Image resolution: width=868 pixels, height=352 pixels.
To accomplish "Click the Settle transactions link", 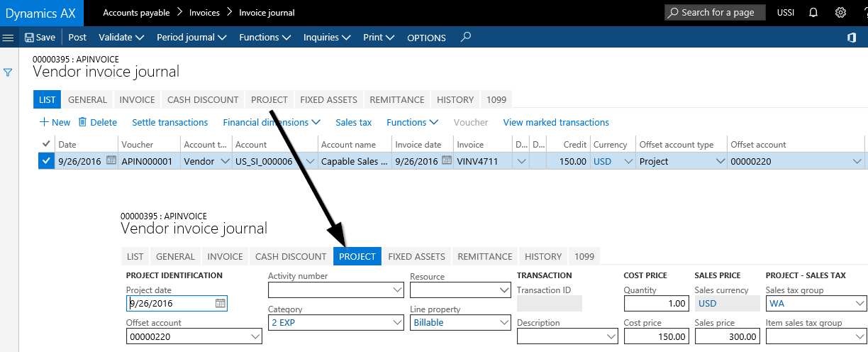I will [169, 123].
